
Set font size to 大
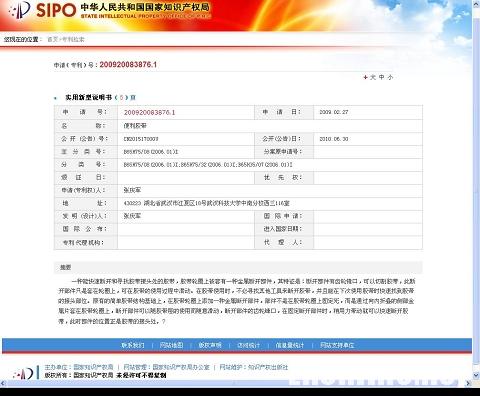tap(373, 77)
